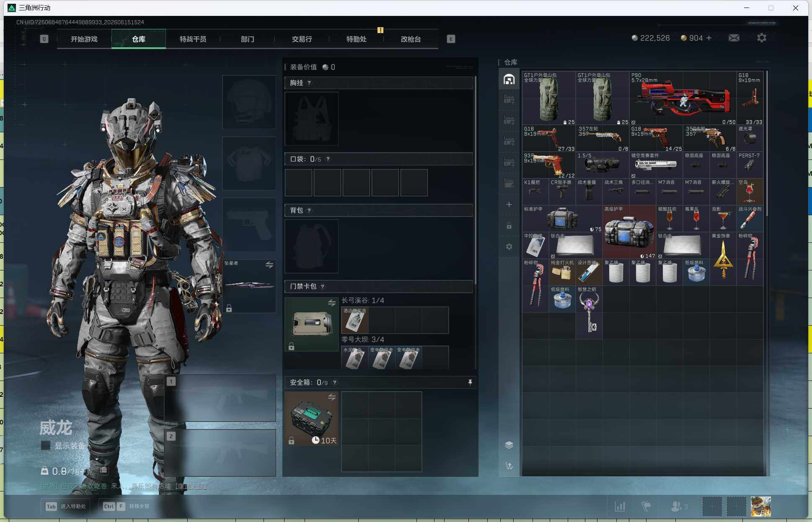Show help for 口袋 section
This screenshot has height=522, width=812.
point(328,159)
